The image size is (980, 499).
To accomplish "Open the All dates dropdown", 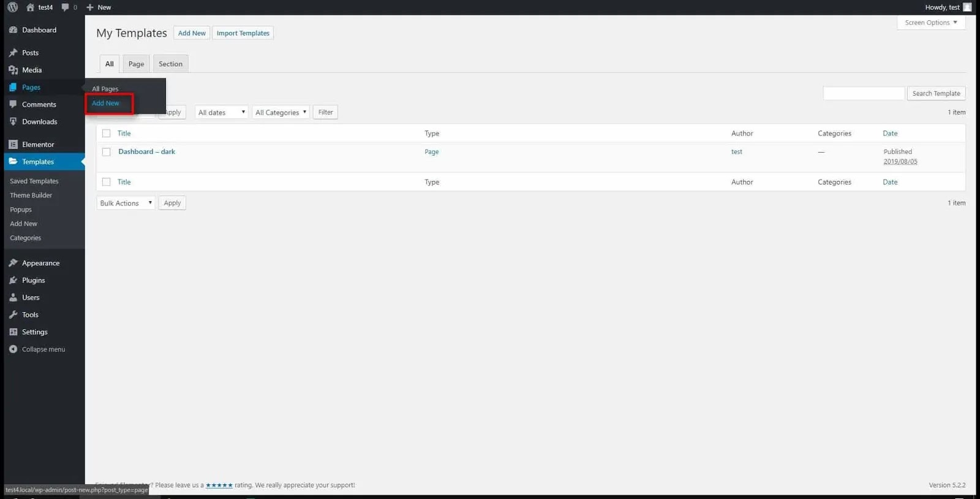I will tap(221, 112).
